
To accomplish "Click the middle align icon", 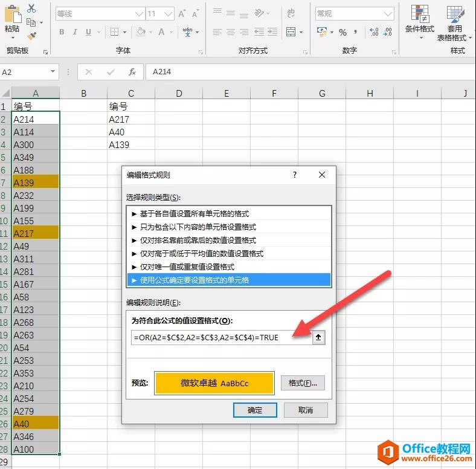I will click(231, 13).
